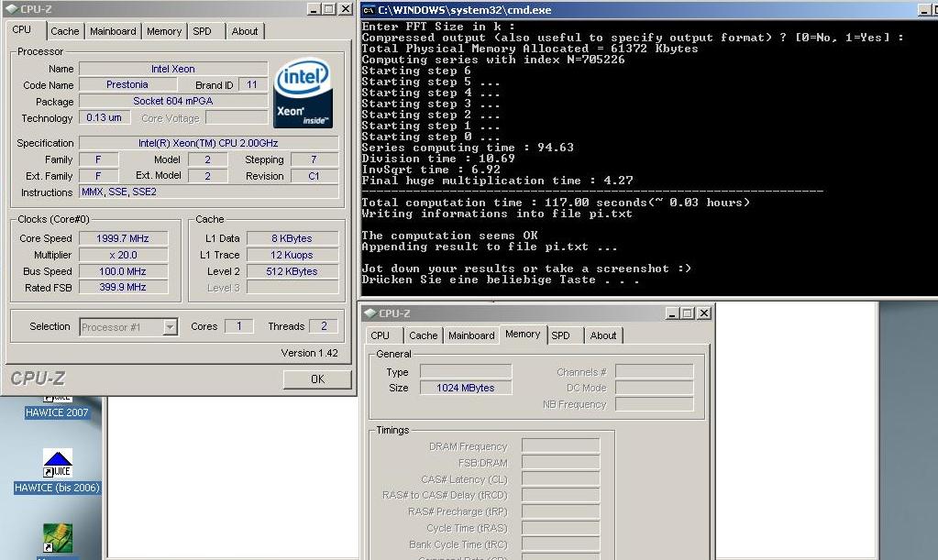Switch to Cache tab in upper CPU-Z window

coord(64,31)
